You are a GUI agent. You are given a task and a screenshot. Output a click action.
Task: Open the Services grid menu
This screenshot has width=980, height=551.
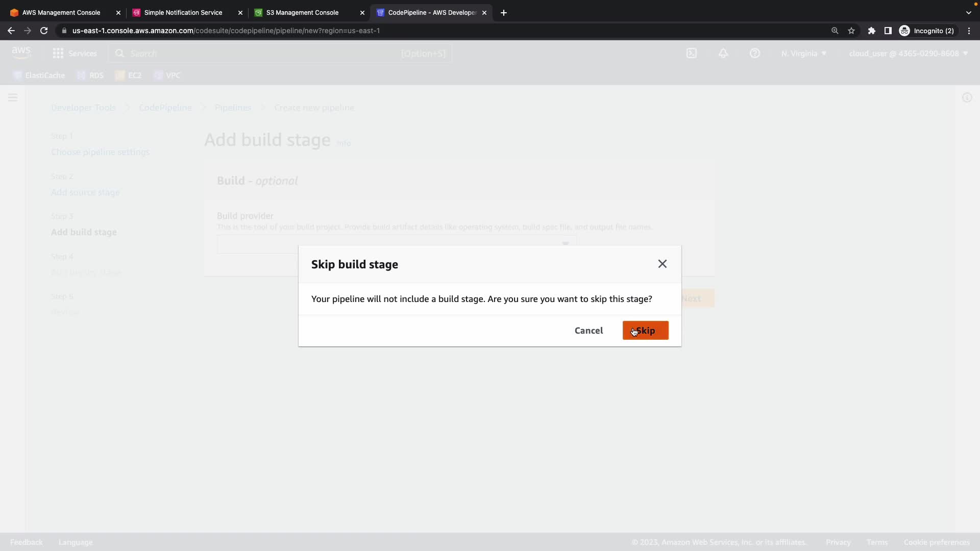coord(75,53)
